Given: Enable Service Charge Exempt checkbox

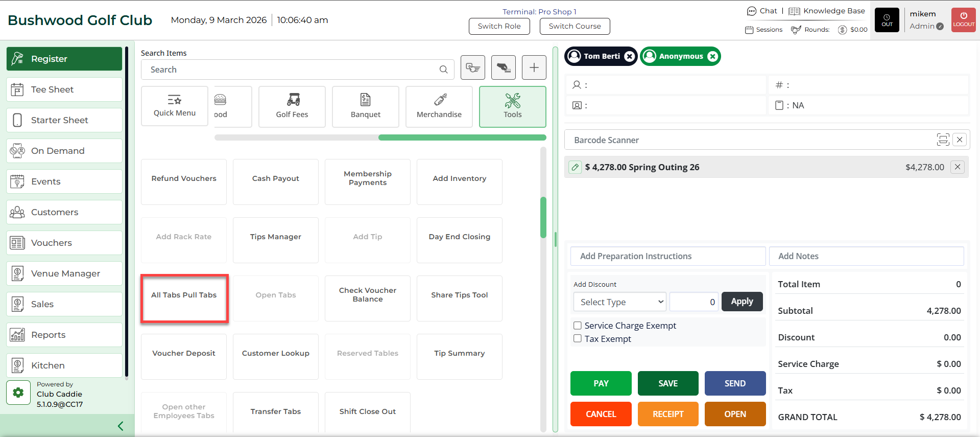Looking at the screenshot, I should (x=578, y=326).
